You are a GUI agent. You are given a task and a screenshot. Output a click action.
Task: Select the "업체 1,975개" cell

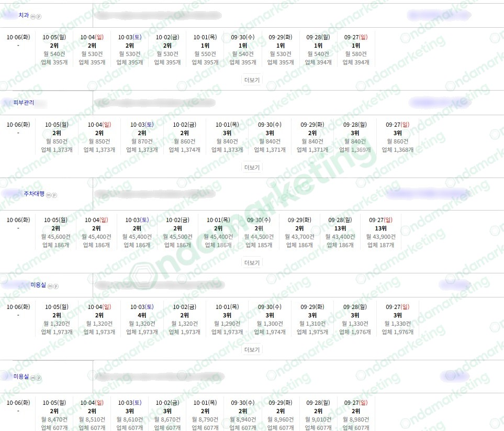(x=312, y=332)
